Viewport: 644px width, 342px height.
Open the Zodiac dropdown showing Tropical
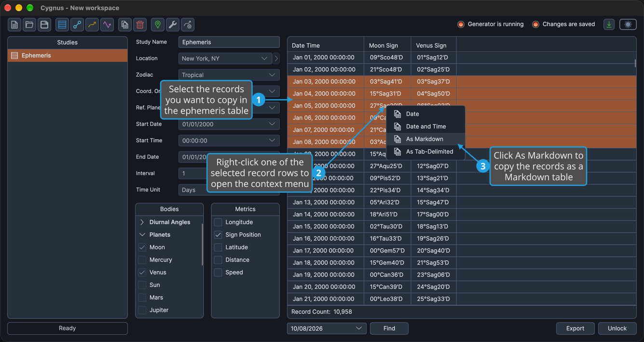(229, 75)
